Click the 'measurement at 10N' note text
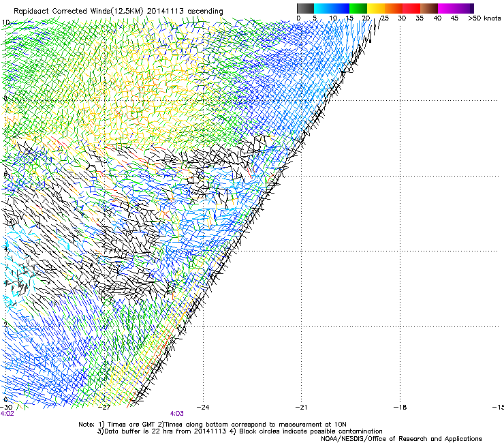 click(x=313, y=425)
